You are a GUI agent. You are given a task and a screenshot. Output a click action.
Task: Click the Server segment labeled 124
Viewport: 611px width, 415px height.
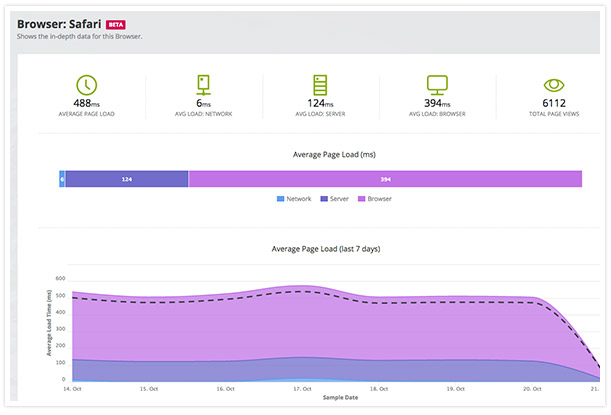tap(127, 179)
